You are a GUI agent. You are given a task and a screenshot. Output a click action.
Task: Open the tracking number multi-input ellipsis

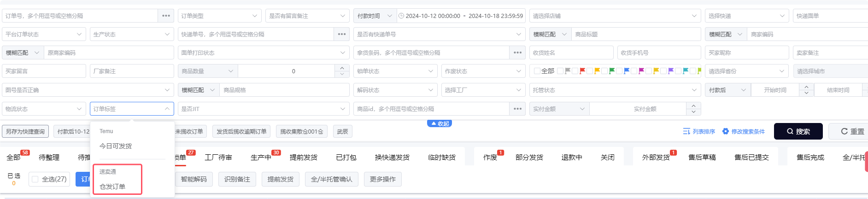click(341, 34)
